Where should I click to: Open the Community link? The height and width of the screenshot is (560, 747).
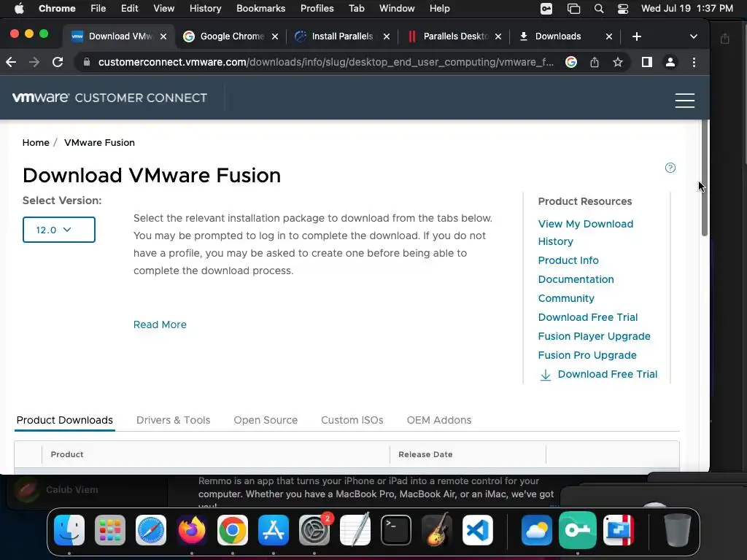pyautogui.click(x=566, y=298)
